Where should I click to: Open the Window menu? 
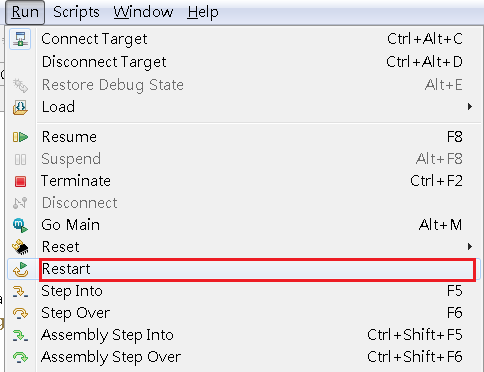click(143, 12)
